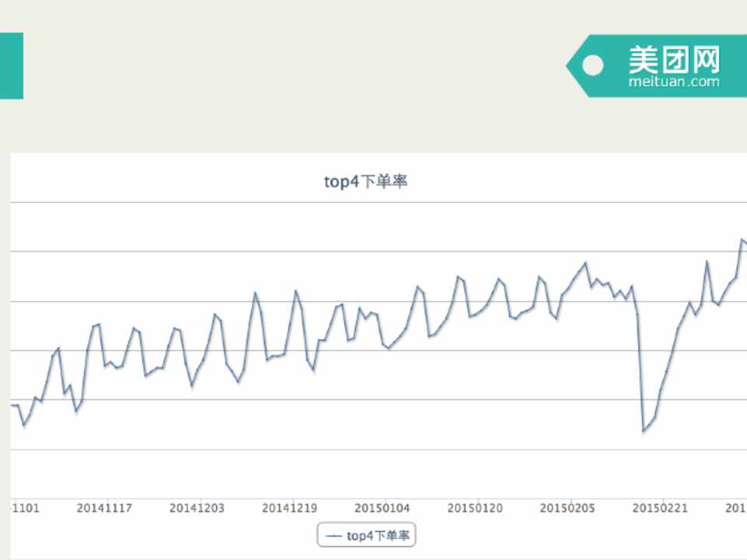Click the partial 1101 label at the axis start
The width and height of the screenshot is (747, 560).
25,509
